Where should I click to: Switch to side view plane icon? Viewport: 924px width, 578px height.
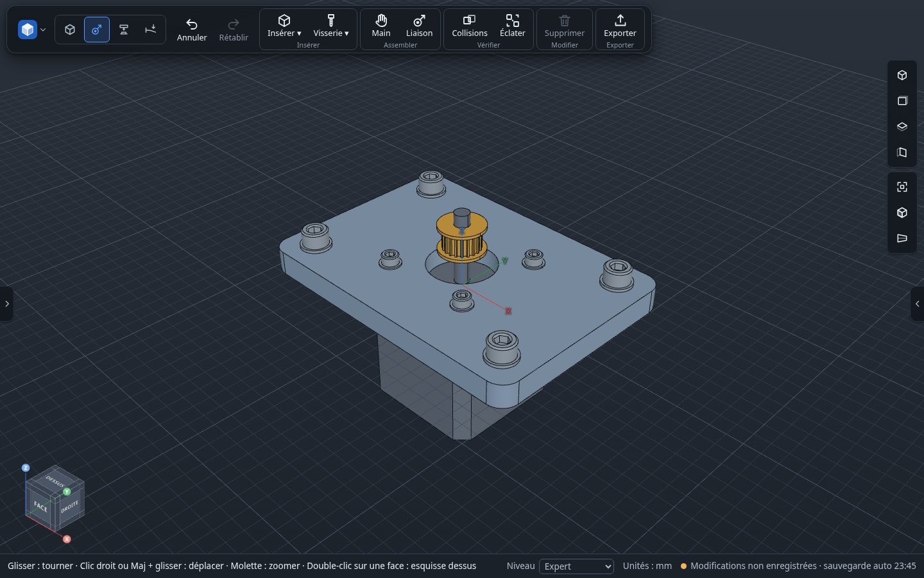[902, 152]
